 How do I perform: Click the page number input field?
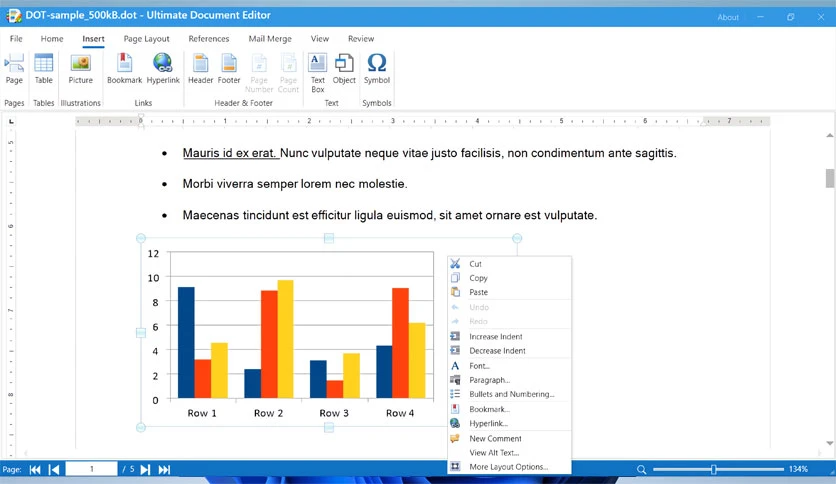point(91,469)
